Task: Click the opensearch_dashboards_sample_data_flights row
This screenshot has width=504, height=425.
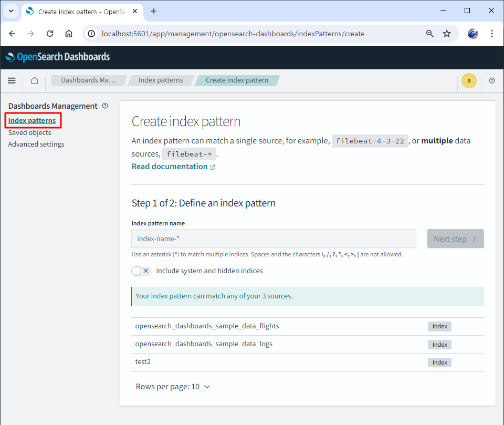Action: coord(308,326)
